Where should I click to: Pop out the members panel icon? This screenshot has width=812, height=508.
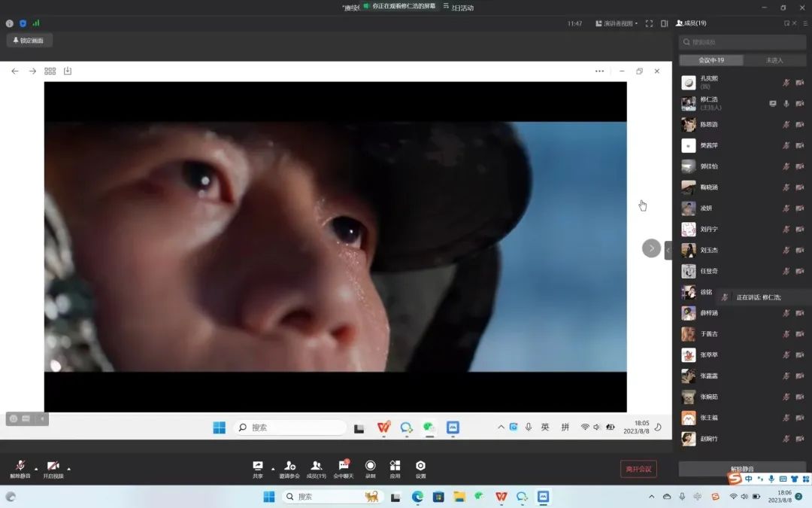786,23
